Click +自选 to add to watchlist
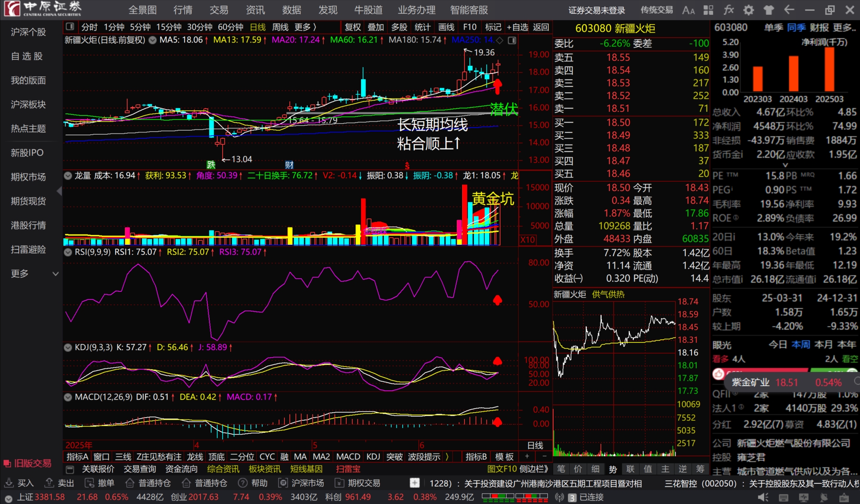860x504 pixels. (x=517, y=27)
